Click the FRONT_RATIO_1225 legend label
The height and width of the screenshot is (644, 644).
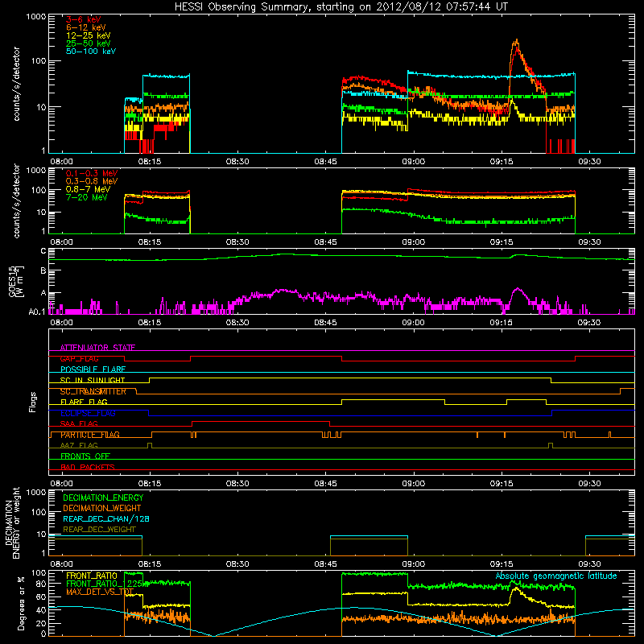pos(104,584)
